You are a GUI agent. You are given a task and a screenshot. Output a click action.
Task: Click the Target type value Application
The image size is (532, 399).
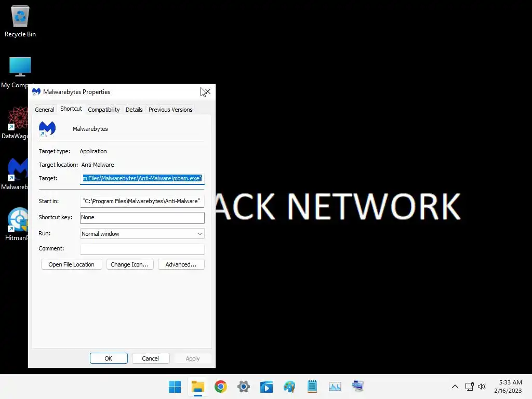[94, 151]
